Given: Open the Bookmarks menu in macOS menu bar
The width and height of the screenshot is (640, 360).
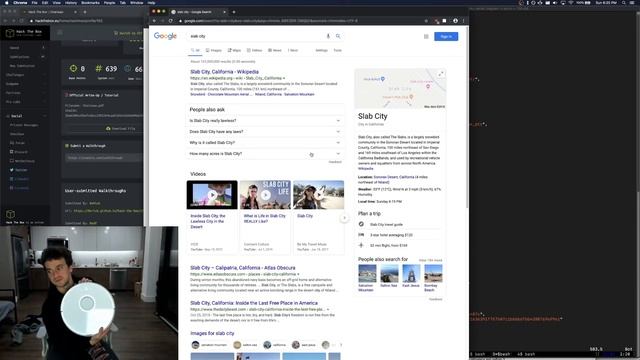Looking at the screenshot, I should pyautogui.click(x=90, y=2).
